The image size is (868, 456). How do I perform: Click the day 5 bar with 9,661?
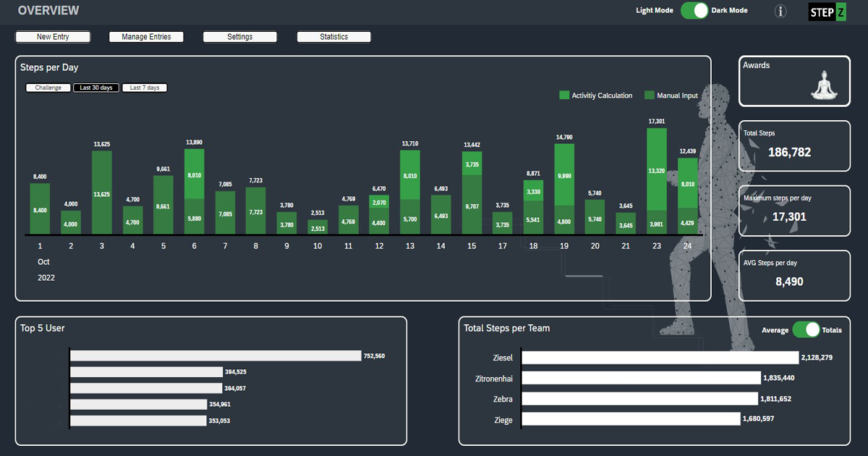coord(163,205)
